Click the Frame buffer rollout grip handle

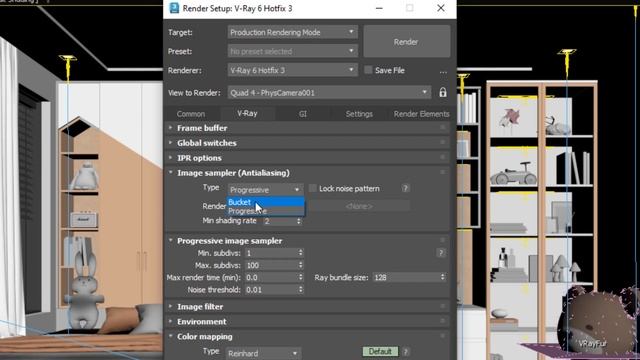click(x=442, y=128)
